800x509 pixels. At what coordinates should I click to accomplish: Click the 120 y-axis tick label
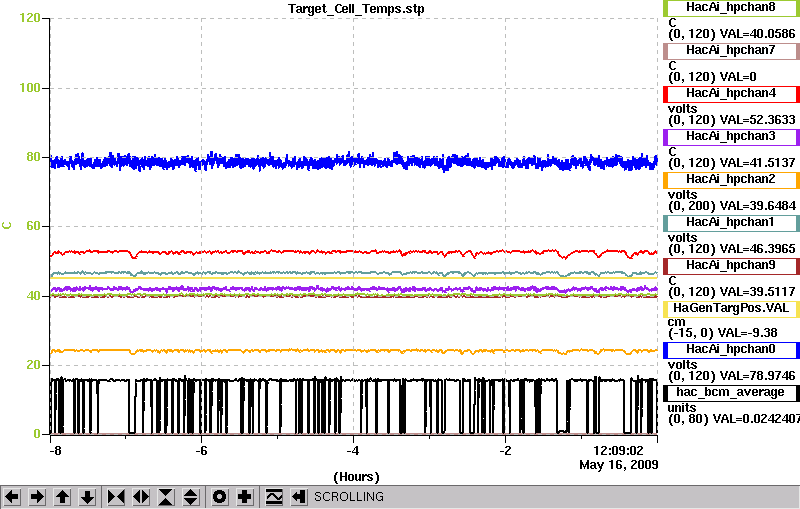tap(30, 18)
